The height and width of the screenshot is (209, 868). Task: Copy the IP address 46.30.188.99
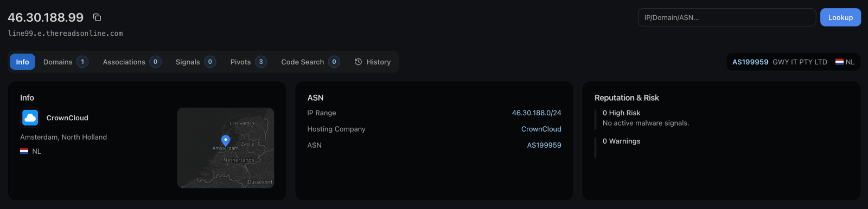coord(97,17)
